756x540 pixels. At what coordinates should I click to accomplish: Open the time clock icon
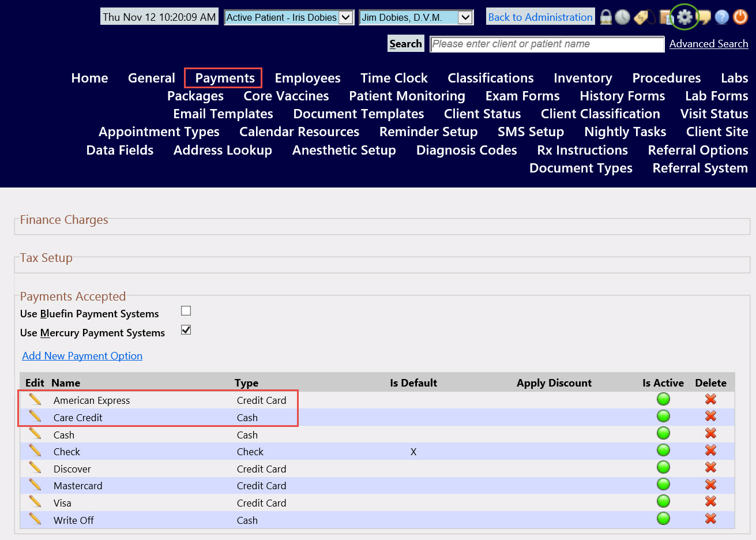click(623, 17)
